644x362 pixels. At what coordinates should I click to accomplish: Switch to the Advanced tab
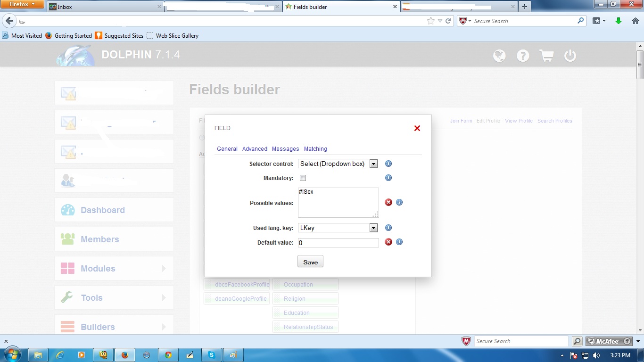point(255,148)
